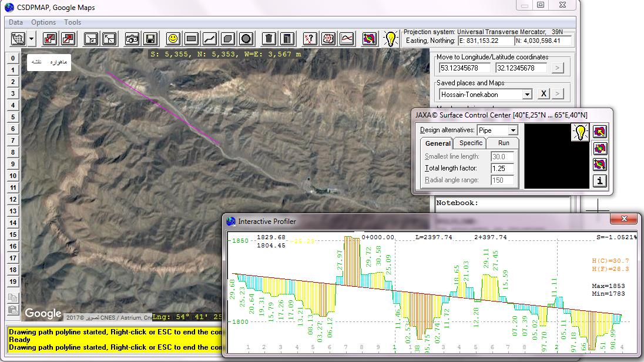Click the 'Ready' status message
Screen dimensions: 644x362
click(19, 340)
